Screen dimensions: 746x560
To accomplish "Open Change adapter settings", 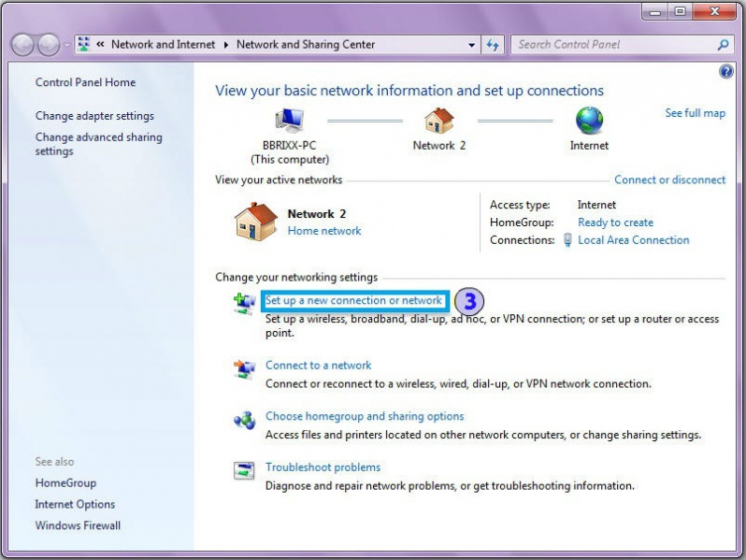I will tap(94, 116).
